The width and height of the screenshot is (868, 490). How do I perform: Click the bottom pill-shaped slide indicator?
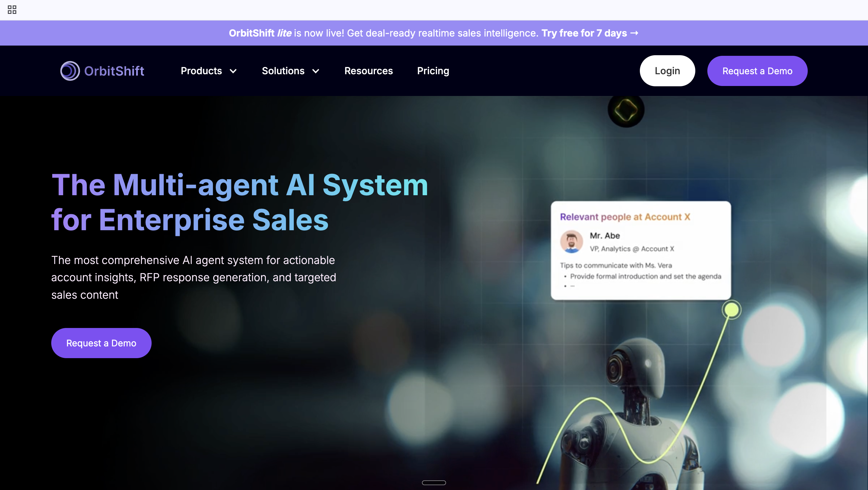434,482
